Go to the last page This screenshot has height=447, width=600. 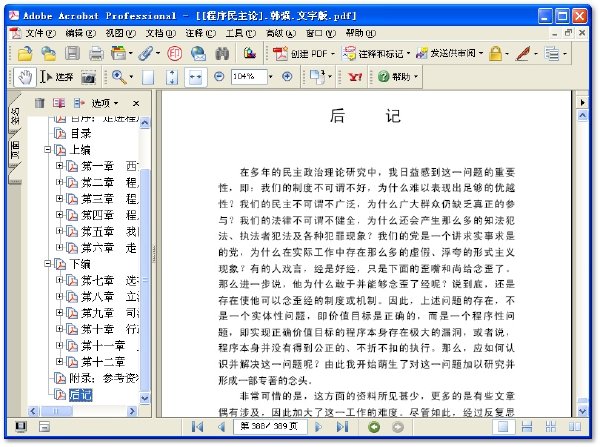click(x=342, y=427)
